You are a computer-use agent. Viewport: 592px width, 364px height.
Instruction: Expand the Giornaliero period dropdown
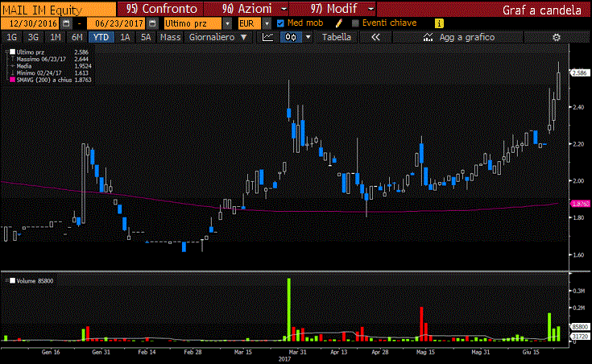(x=217, y=37)
